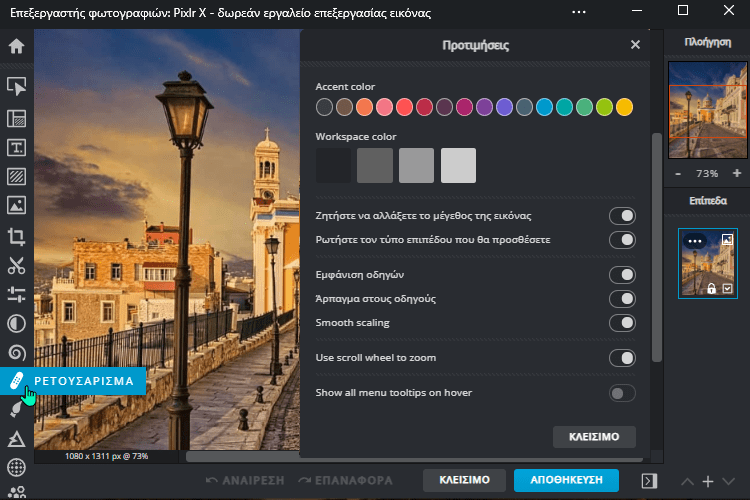Select the Liquify spiral tool
This screenshot has width=750, height=500.
[16, 352]
